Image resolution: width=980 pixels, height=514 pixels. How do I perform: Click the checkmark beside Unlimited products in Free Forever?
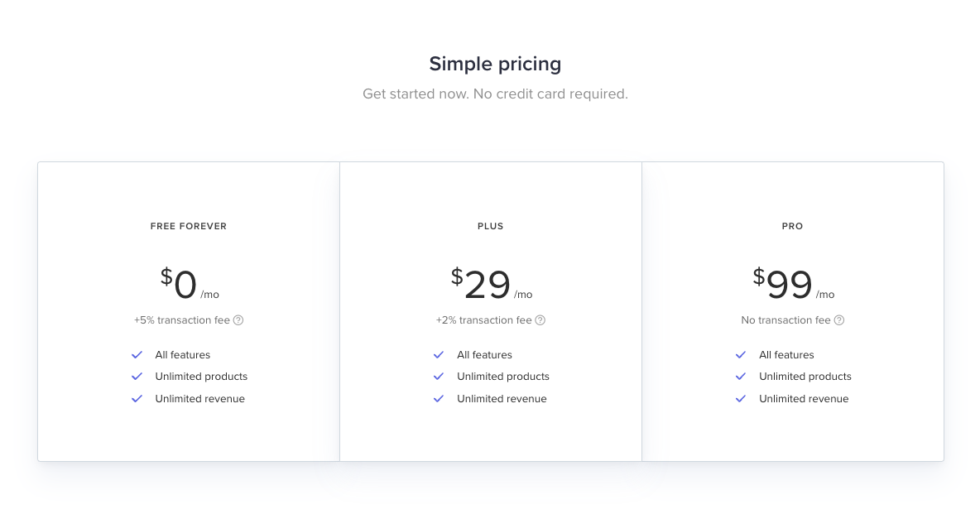tap(137, 377)
